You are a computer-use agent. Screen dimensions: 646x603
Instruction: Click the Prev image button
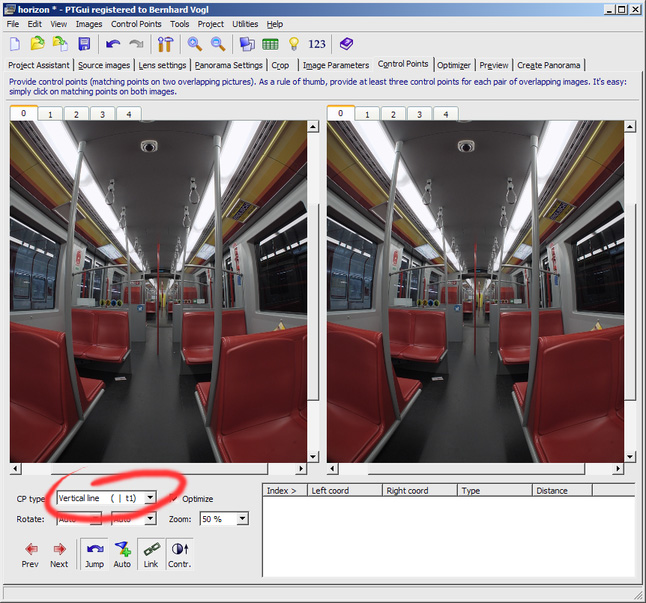30,554
